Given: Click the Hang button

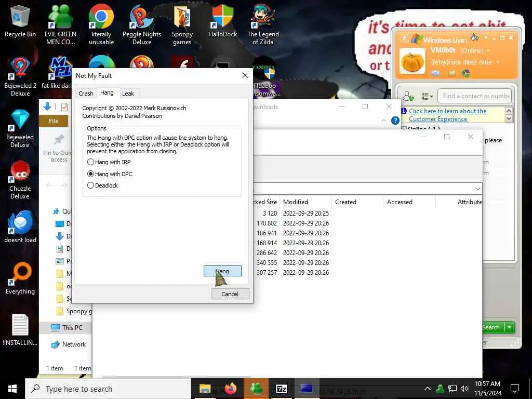Looking at the screenshot, I should tap(222, 271).
